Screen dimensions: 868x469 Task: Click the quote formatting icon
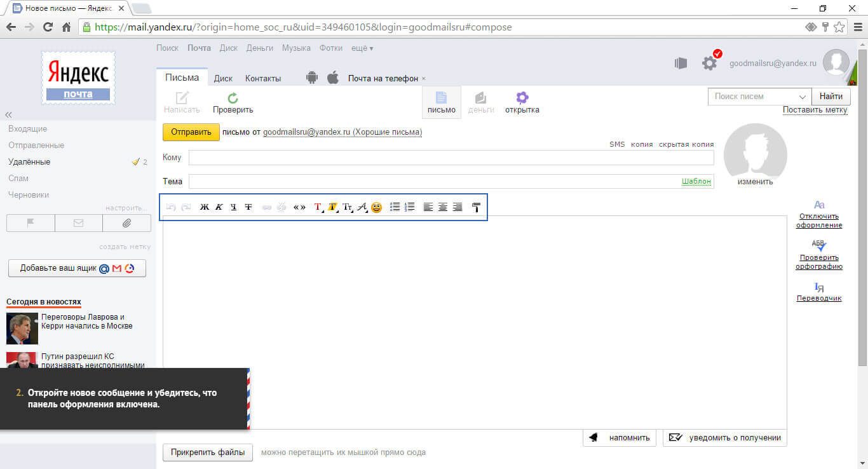[x=299, y=207]
